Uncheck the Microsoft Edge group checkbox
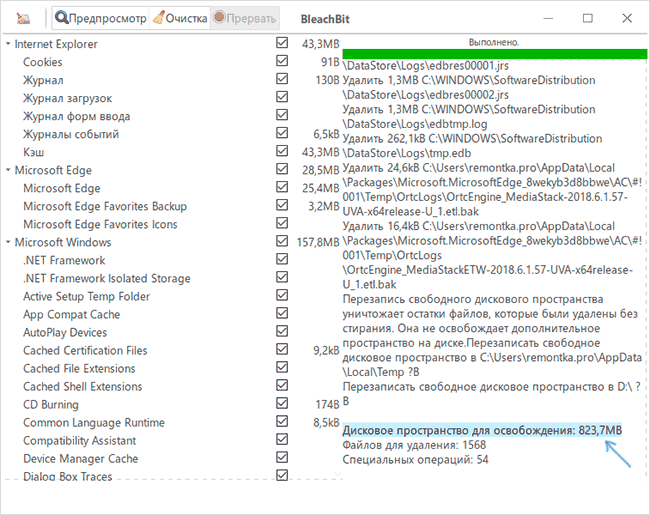This screenshot has width=650, height=515. click(282, 169)
